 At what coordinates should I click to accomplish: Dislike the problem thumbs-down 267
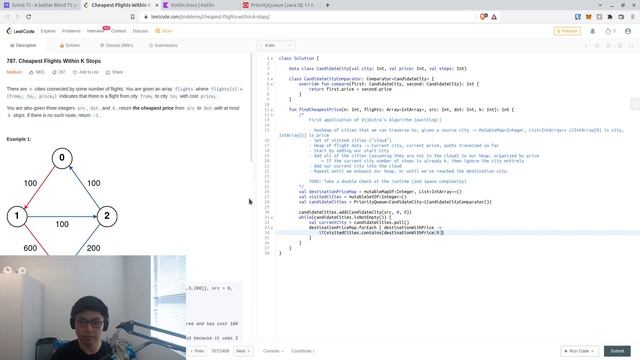coord(59,72)
